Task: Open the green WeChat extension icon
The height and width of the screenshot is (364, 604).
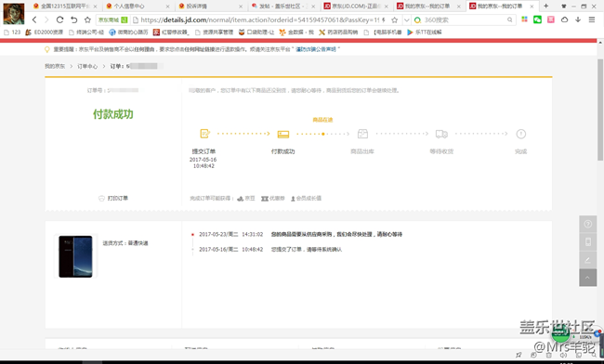Action: click(x=537, y=19)
